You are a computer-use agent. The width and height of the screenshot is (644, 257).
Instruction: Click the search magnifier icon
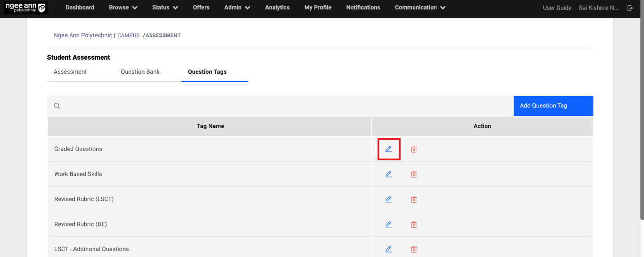(x=57, y=106)
